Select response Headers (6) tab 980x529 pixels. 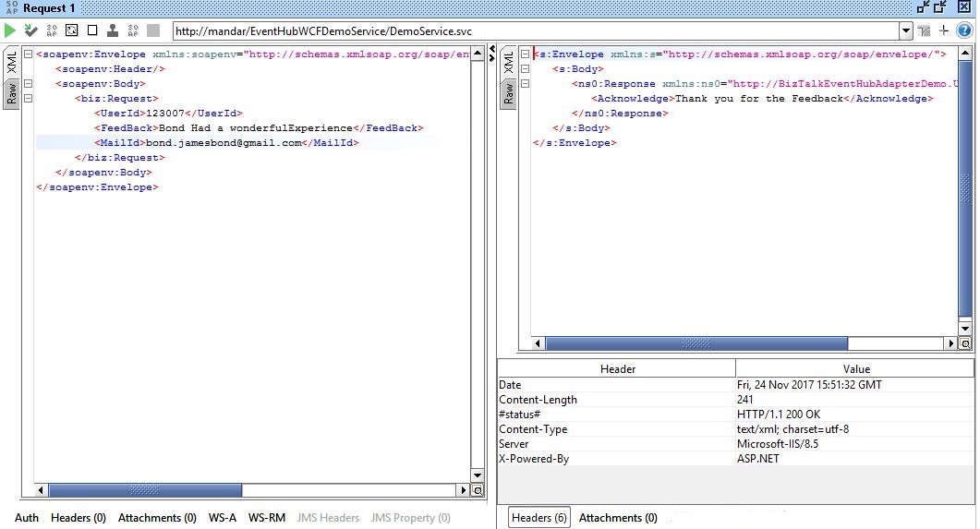click(538, 518)
